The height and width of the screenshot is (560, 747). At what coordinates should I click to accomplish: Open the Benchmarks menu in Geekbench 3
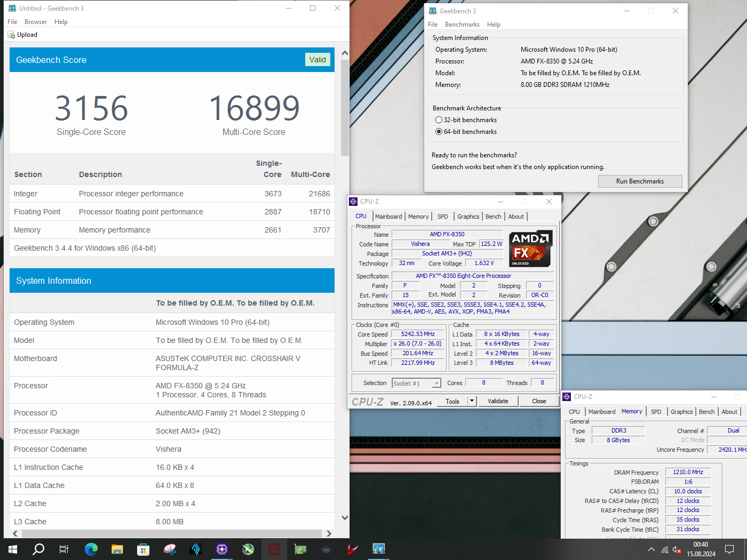coord(462,25)
